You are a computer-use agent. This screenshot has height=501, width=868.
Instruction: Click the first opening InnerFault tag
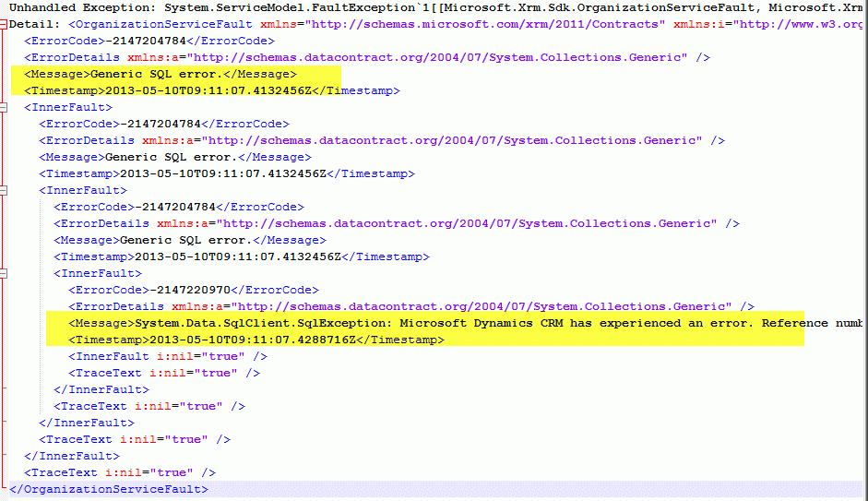tap(68, 107)
